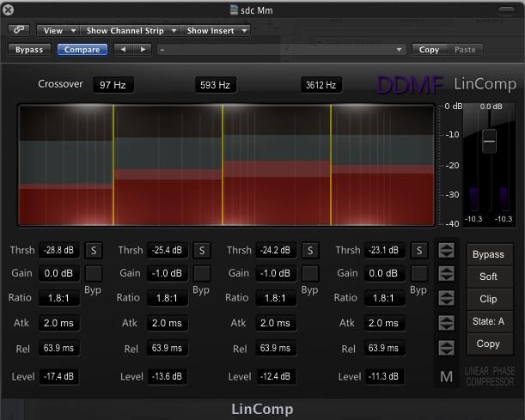This screenshot has height=420, width=525.
Task: Open Show Insert dropdown
Action: point(216,30)
